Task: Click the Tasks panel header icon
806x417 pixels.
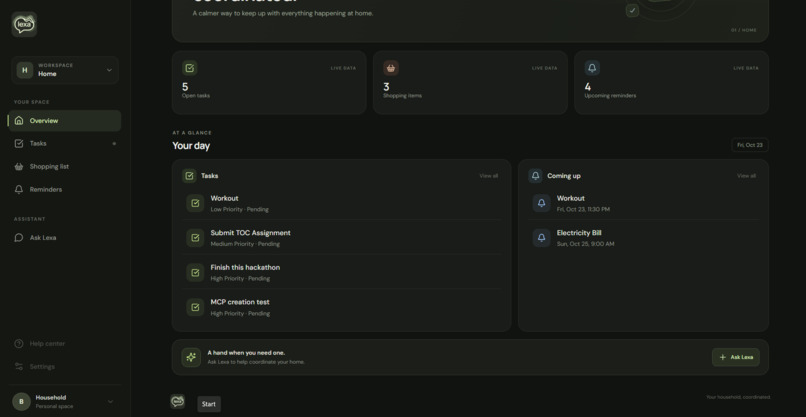Action: (189, 176)
